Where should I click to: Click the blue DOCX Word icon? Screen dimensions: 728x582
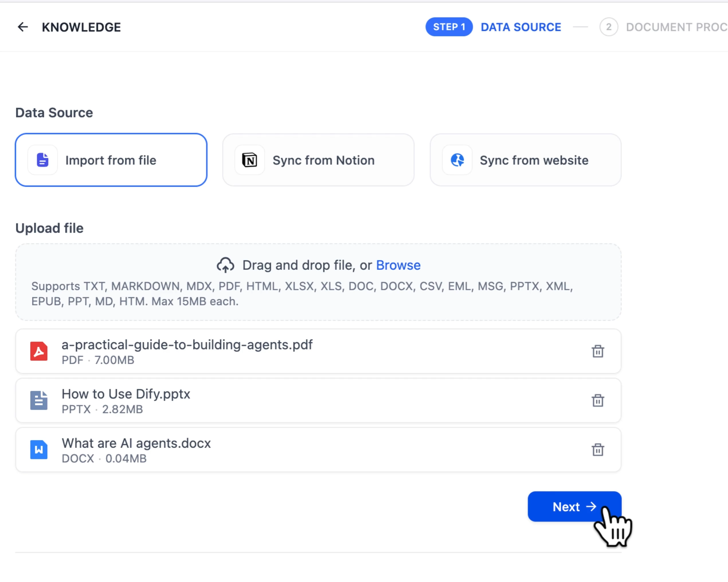pos(39,449)
